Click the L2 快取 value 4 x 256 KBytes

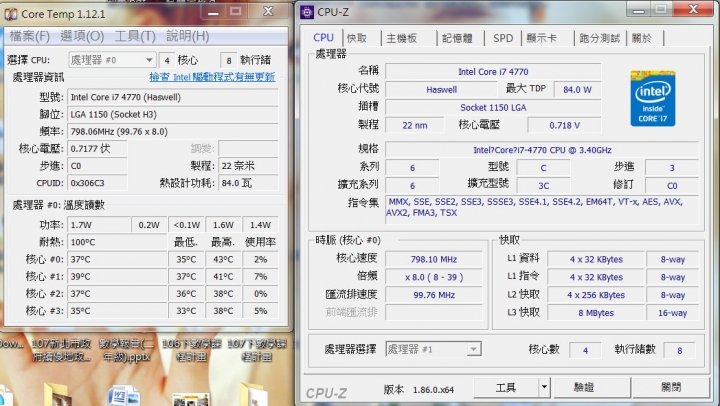(596, 295)
